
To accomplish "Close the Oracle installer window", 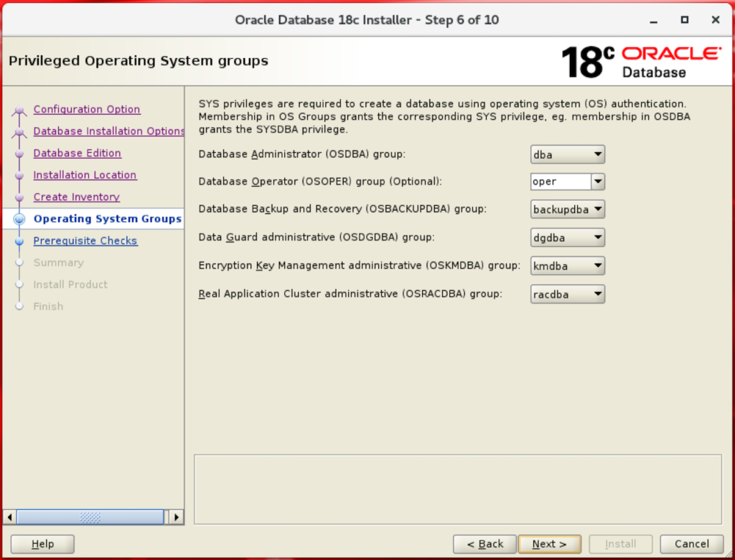I will click(x=716, y=19).
